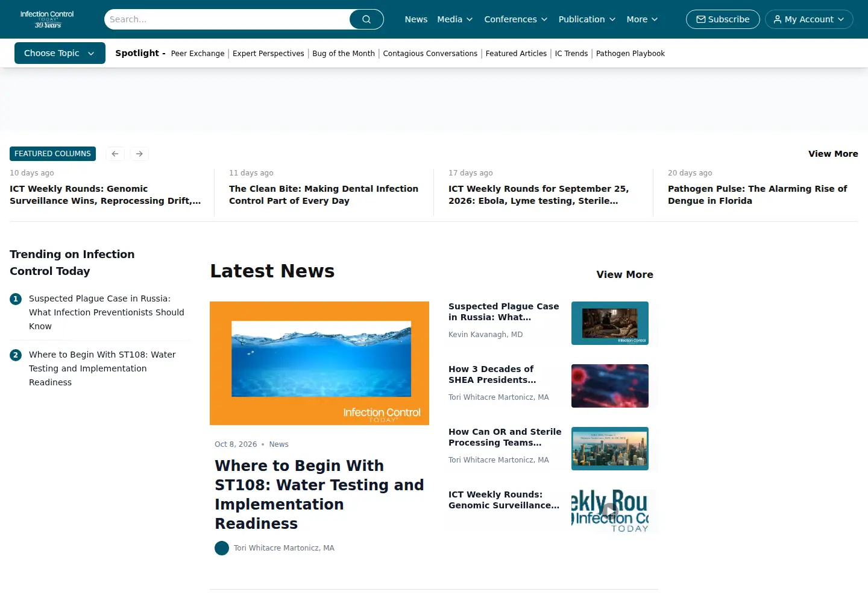The width and height of the screenshot is (868, 603).
Task: Open the main ST108 Water Testing headline
Action: [x=319, y=494]
